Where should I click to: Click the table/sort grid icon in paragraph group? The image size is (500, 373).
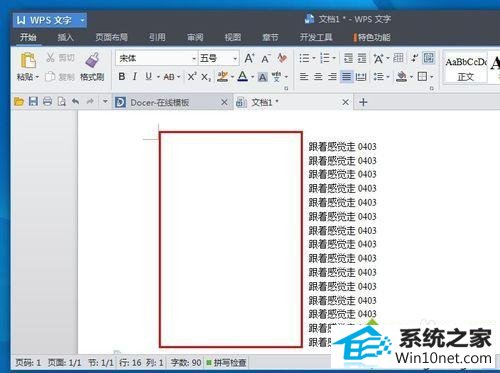click(x=398, y=58)
